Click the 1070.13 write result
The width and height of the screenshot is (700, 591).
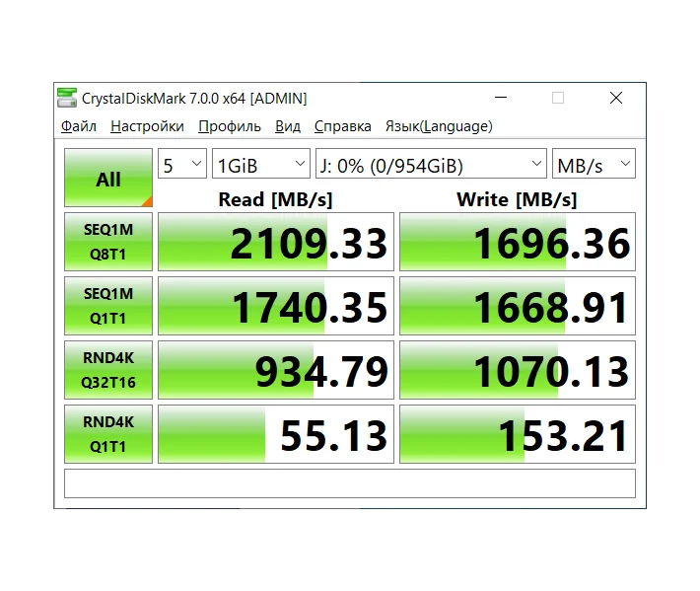518,370
